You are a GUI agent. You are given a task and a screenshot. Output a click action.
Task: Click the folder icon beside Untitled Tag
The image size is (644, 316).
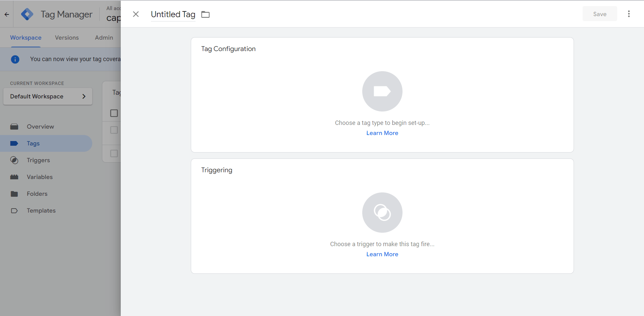pos(205,14)
